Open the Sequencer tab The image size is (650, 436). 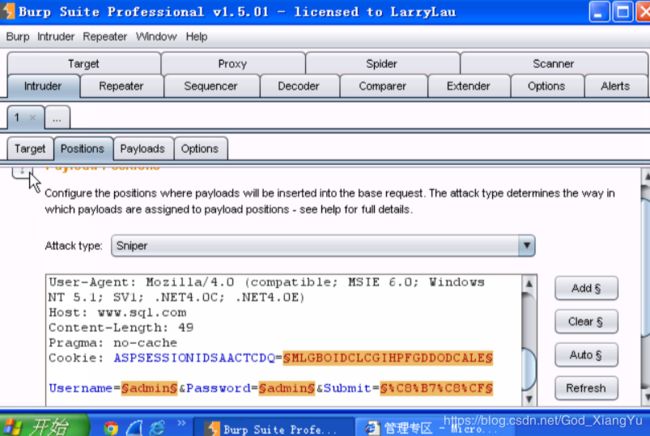211,86
